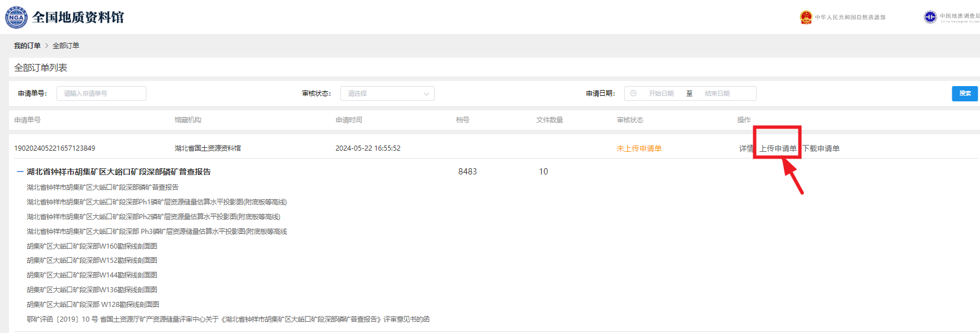Click the 申请单号 column header

point(27,120)
